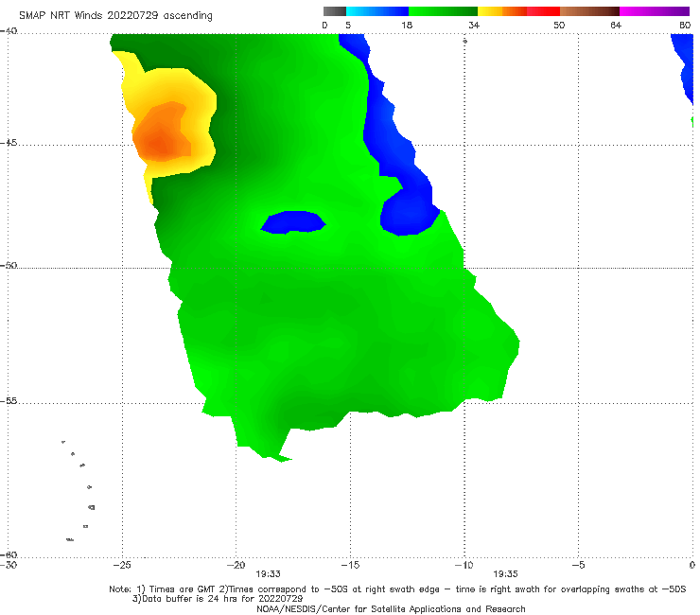Click the longitude label "-10" on the bottom axis
This screenshot has width=700, height=615.
click(x=464, y=565)
